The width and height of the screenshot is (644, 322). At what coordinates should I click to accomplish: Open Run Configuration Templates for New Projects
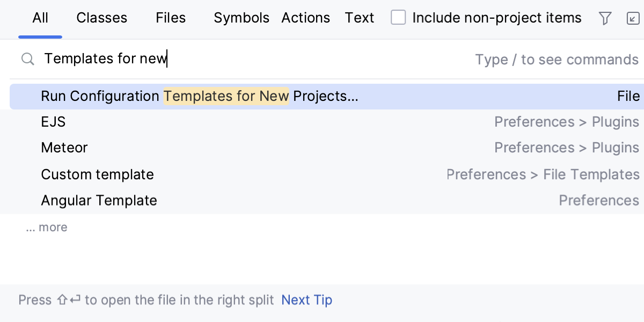click(x=199, y=96)
